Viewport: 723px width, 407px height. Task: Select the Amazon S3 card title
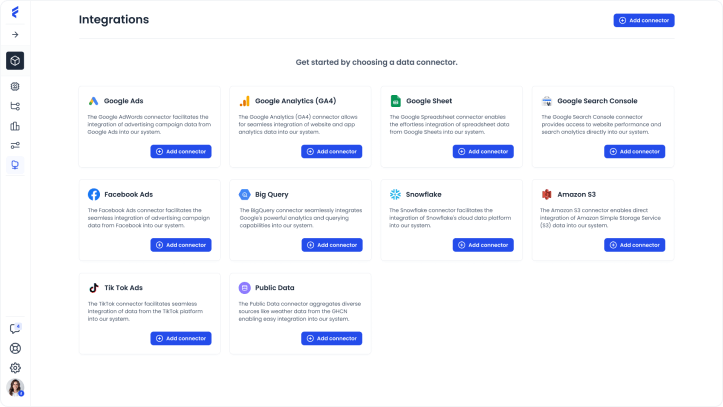(576, 195)
